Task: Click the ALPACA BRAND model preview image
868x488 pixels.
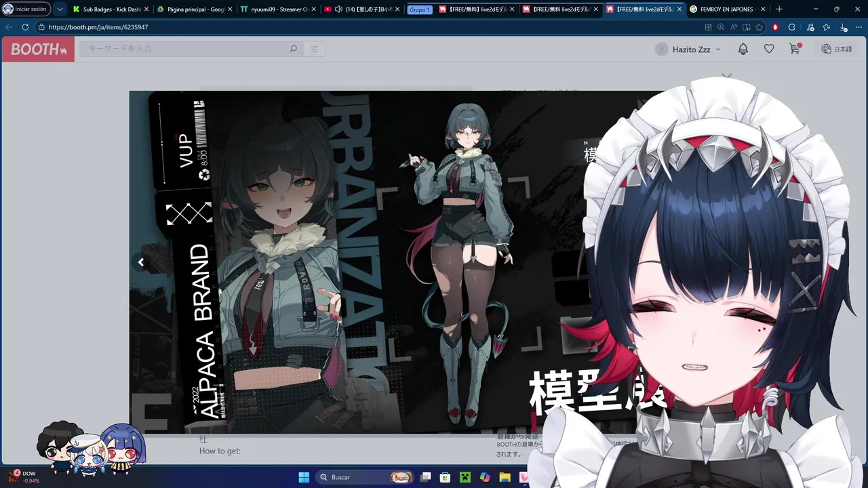Action: [x=397, y=262]
